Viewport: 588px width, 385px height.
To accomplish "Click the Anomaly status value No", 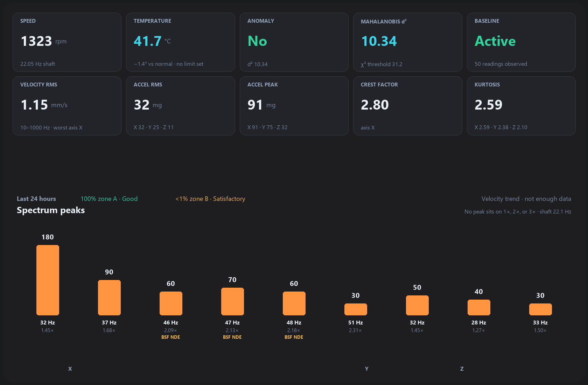I will 257,41.
